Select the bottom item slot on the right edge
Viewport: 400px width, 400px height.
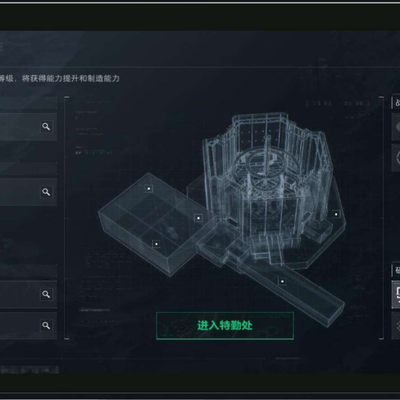396,325
